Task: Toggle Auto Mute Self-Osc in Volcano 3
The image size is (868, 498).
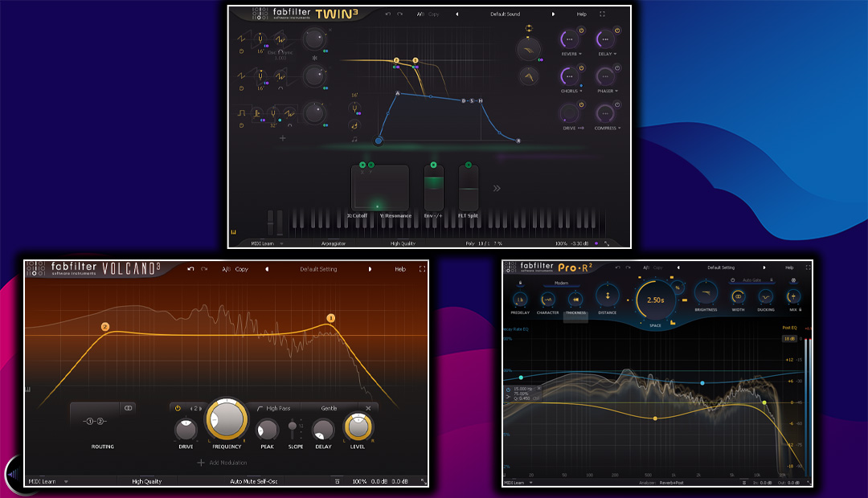Action: 253,481
